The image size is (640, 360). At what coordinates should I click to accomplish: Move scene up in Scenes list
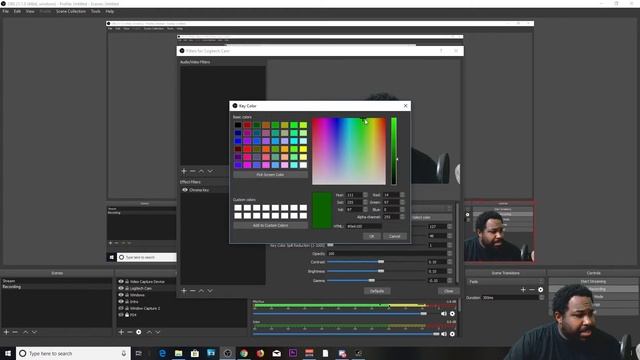[x=25, y=332]
